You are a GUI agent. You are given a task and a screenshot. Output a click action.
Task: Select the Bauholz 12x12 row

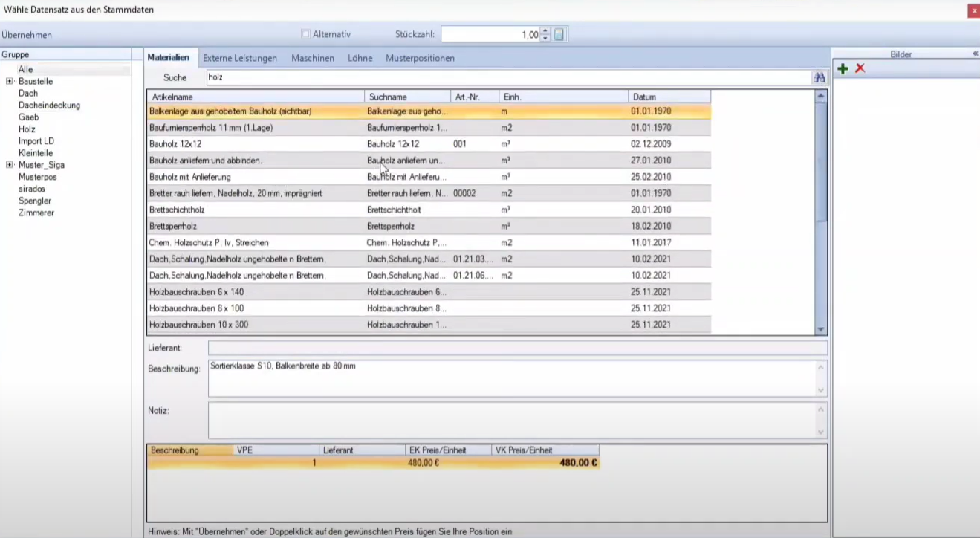click(x=429, y=144)
